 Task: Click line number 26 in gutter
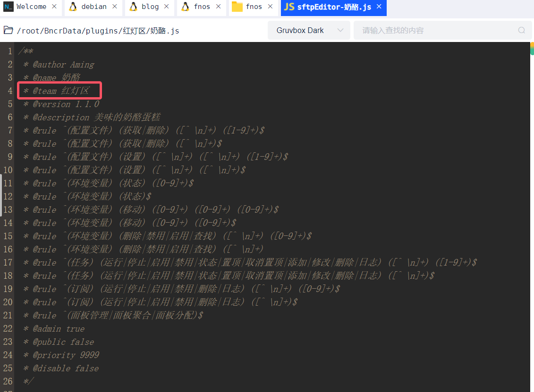coord(8,382)
